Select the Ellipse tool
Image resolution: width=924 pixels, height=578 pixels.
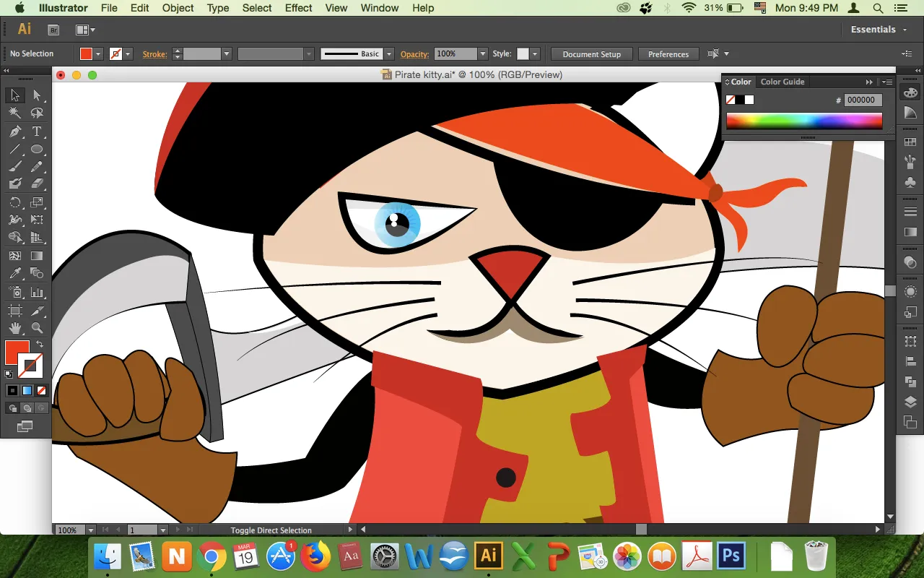tap(38, 150)
